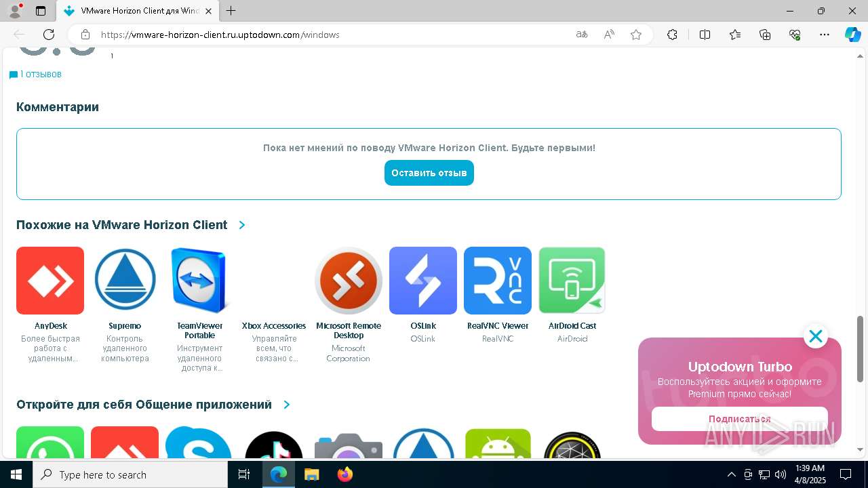
Task: Launch Firefox from the taskbar
Action: coord(345,474)
